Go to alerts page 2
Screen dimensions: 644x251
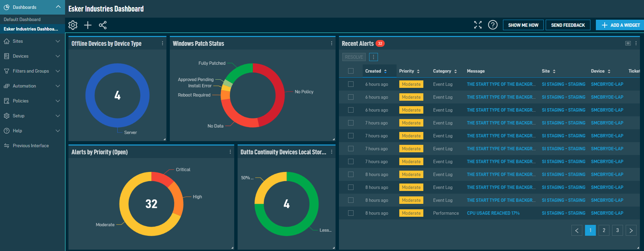[604, 230]
